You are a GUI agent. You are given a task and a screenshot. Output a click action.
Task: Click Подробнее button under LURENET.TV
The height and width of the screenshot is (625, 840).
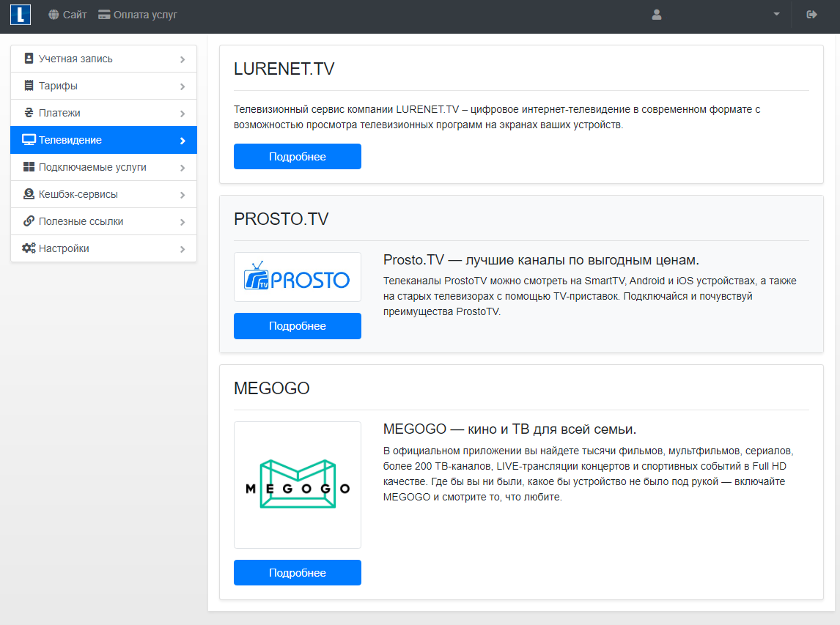(298, 156)
